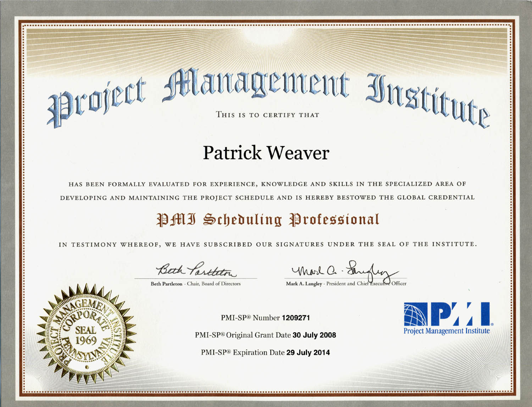This screenshot has width=532, height=407.
Task: Click the line beginning 'Developing and maintaining'
Action: point(267,197)
